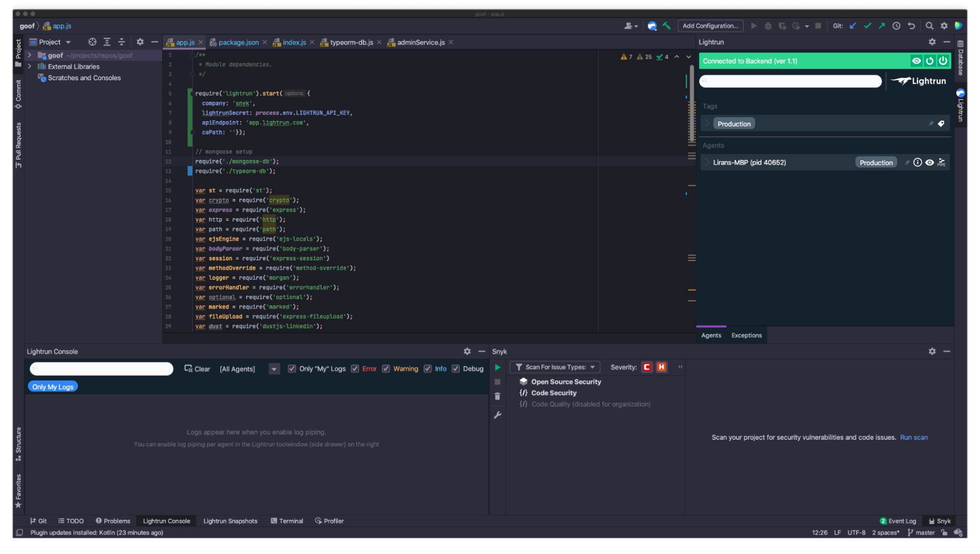Disconnect Lightrun using power icon
The height and width of the screenshot is (554, 980).
pyautogui.click(x=943, y=61)
